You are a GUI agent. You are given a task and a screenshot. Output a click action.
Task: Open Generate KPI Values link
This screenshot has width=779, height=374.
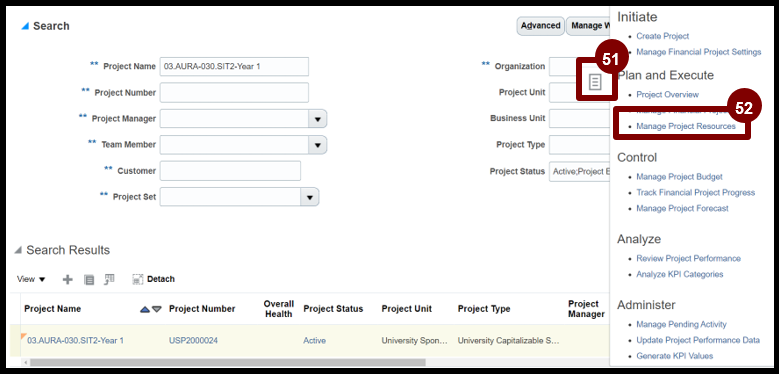tap(675, 356)
